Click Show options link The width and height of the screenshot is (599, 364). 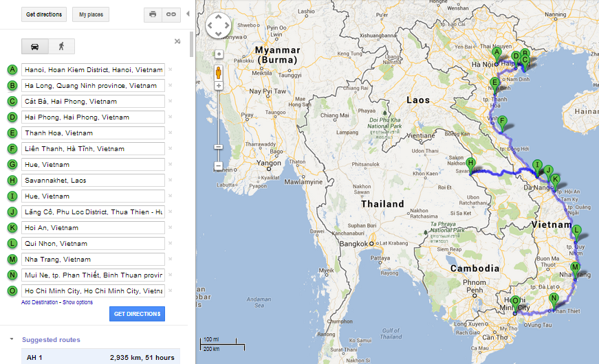pos(78,302)
